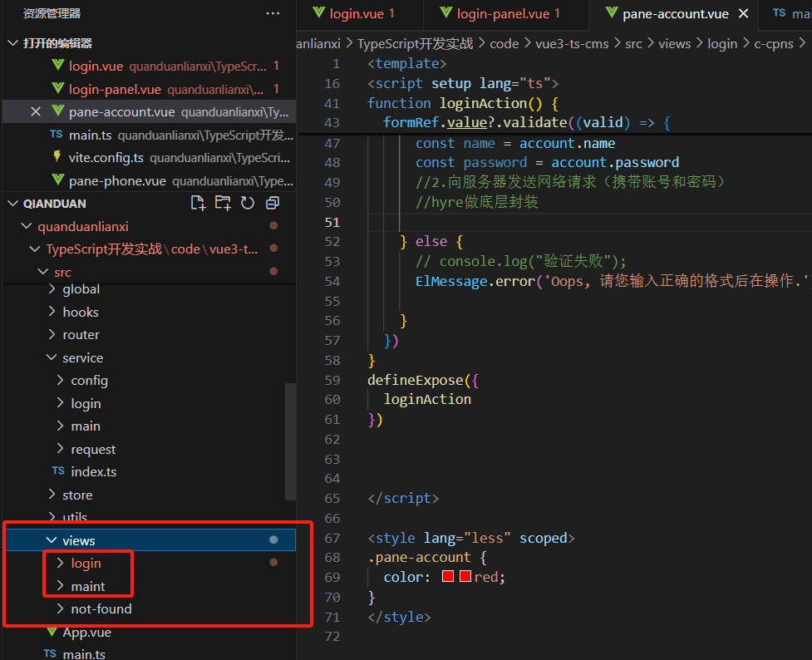The width and height of the screenshot is (812, 660).
Task: Click defineExpose on line 59
Action: 416,380
